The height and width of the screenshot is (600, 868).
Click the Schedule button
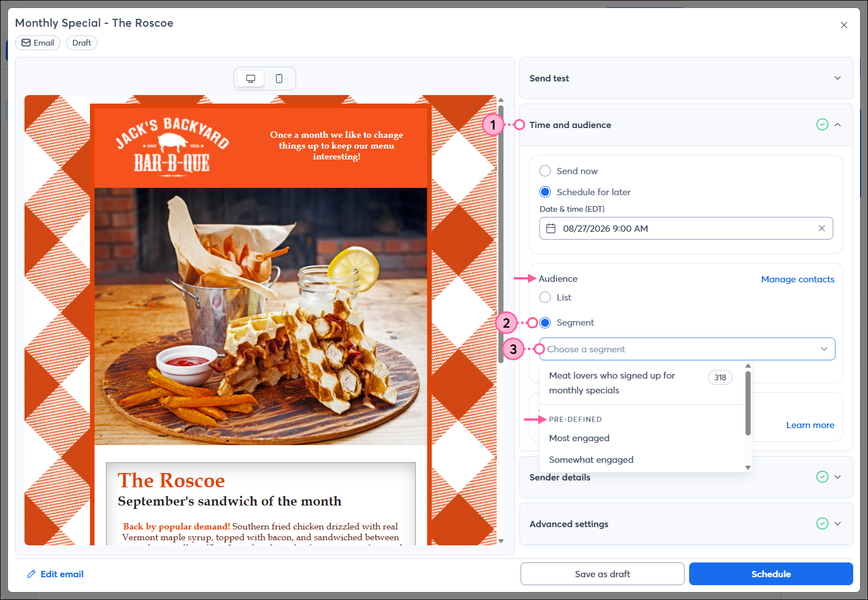(x=771, y=574)
